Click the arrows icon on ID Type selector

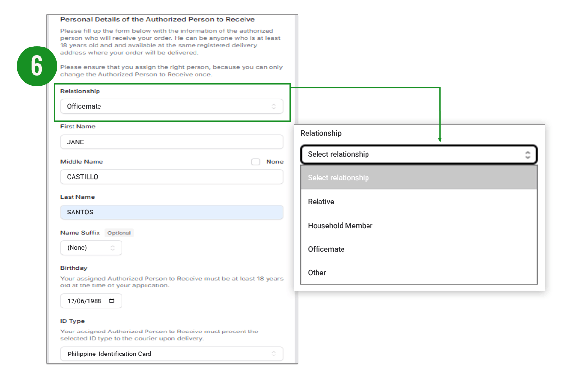click(x=274, y=354)
